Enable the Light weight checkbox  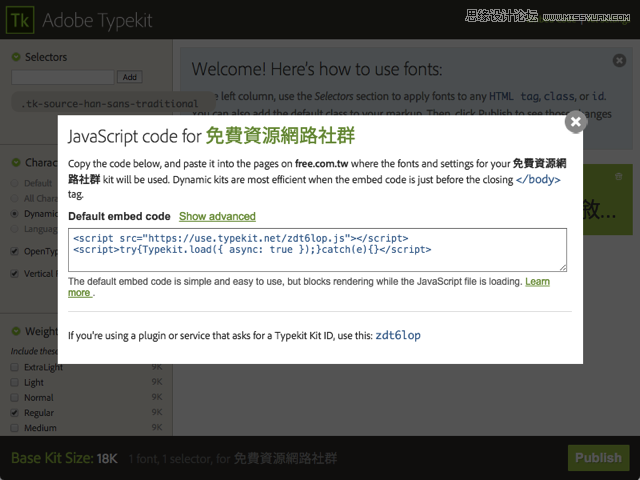[15, 382]
